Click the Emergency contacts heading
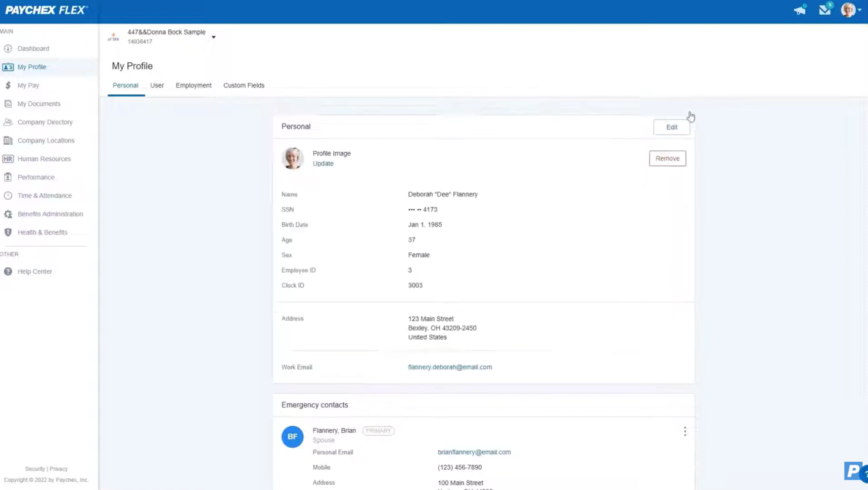Viewport: 868px width, 490px height. tap(315, 405)
